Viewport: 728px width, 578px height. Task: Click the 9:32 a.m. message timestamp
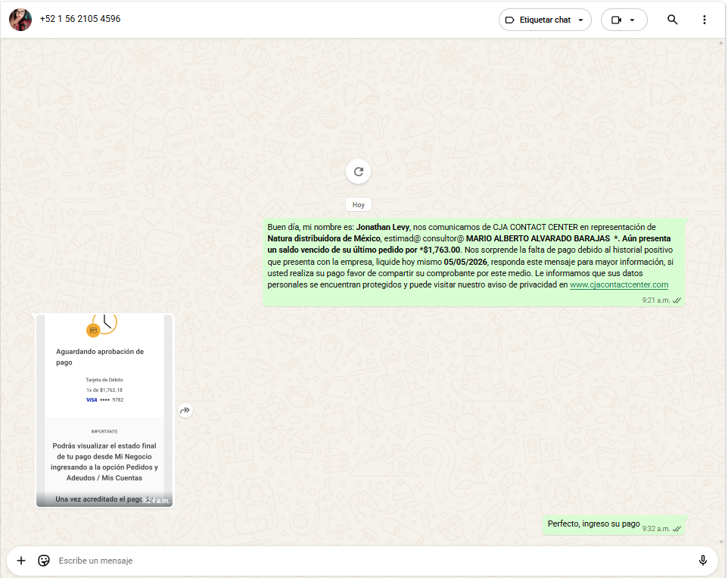(x=655, y=529)
